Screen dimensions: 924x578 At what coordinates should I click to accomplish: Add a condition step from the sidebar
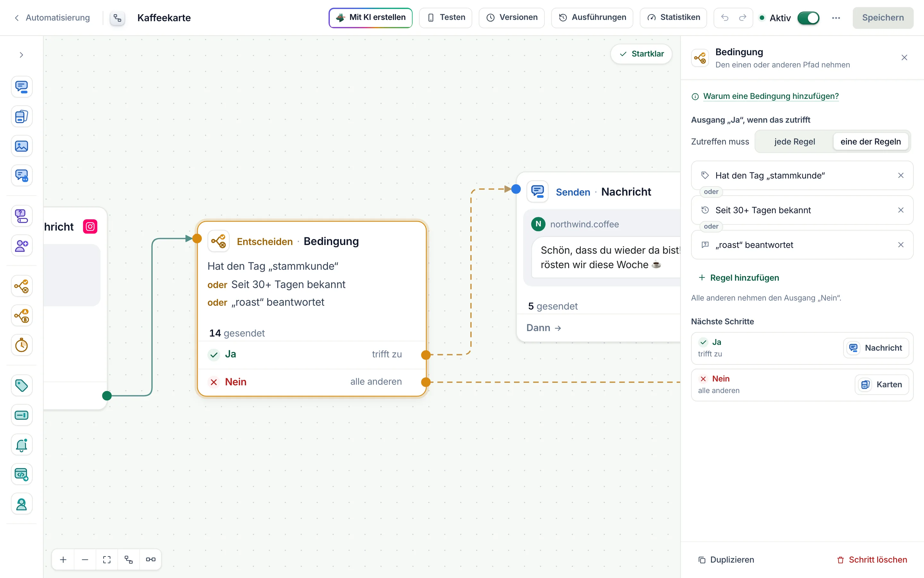pyautogui.click(x=21, y=286)
